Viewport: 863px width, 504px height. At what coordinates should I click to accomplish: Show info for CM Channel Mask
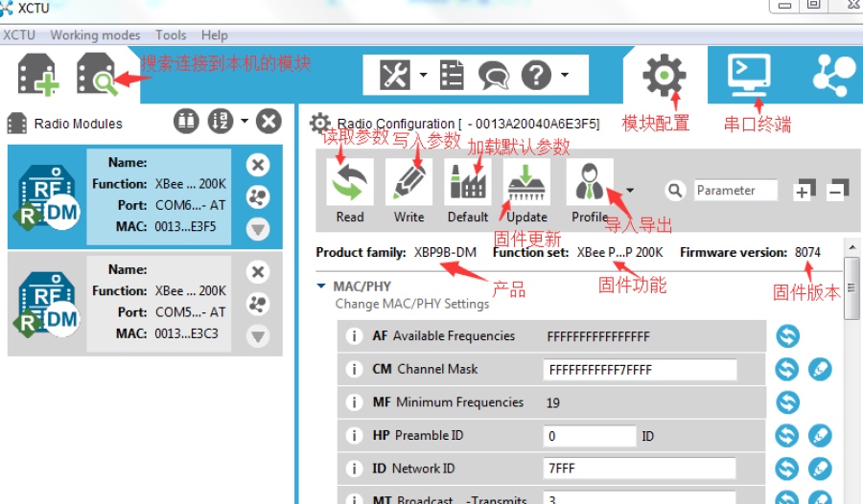pyautogui.click(x=354, y=369)
